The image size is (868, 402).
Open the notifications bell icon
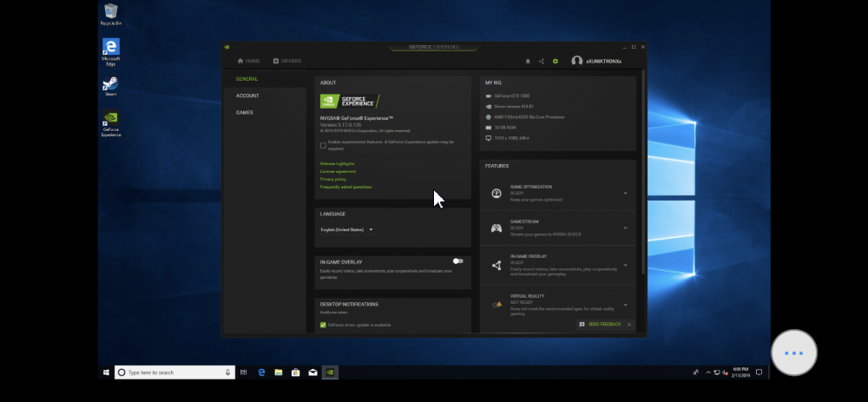click(x=528, y=62)
